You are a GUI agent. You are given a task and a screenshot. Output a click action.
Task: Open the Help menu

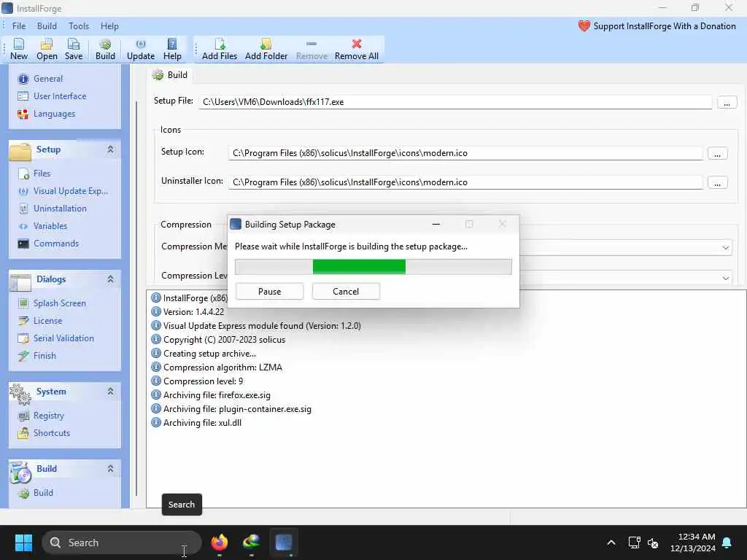pyautogui.click(x=109, y=26)
